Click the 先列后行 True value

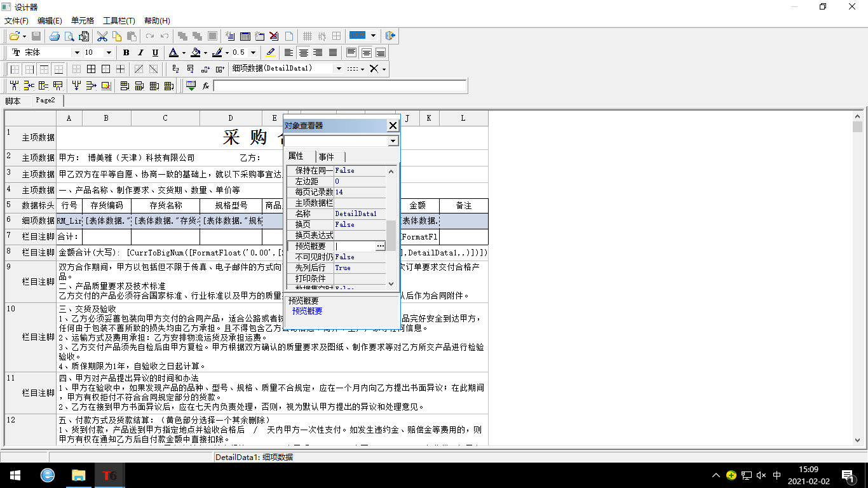pos(360,268)
